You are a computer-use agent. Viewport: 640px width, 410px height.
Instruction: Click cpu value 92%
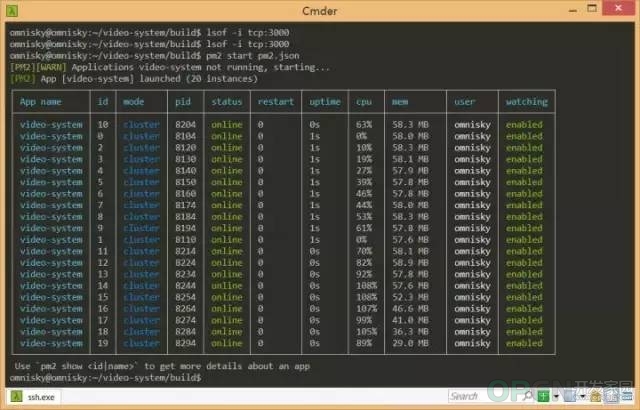pos(364,274)
